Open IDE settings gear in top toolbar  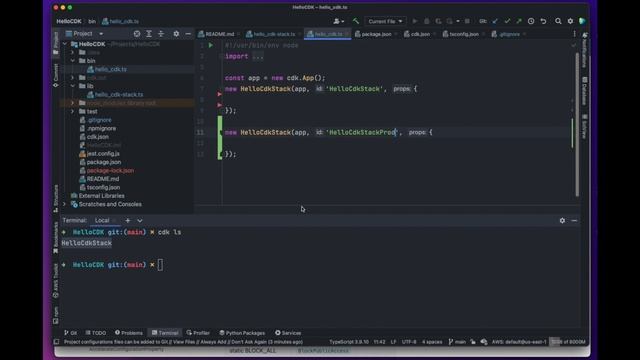(x=570, y=21)
